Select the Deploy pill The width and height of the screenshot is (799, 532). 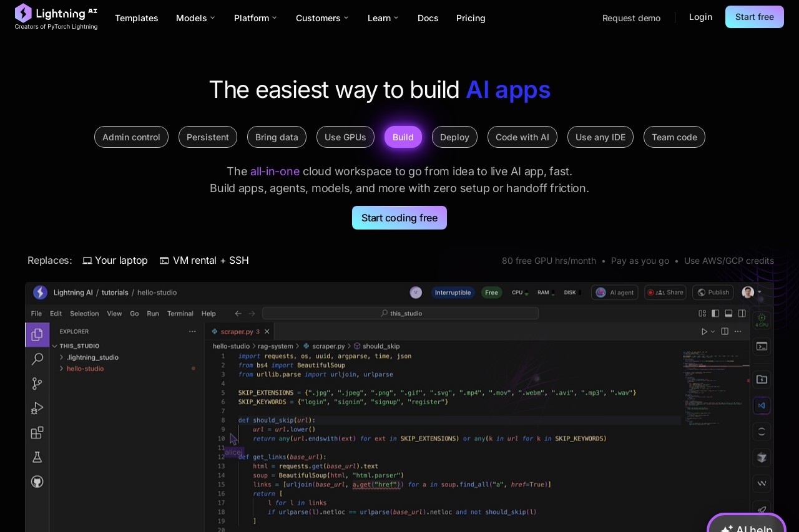pos(454,137)
